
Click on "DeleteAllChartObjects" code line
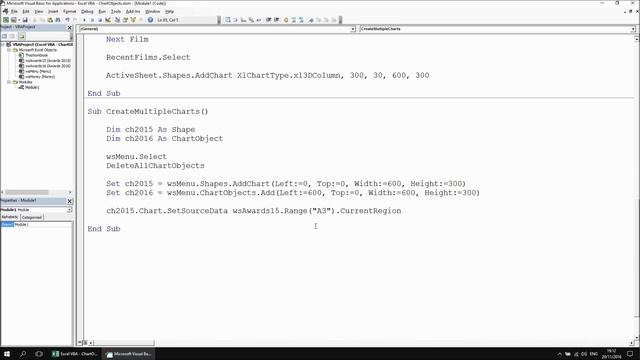point(155,166)
